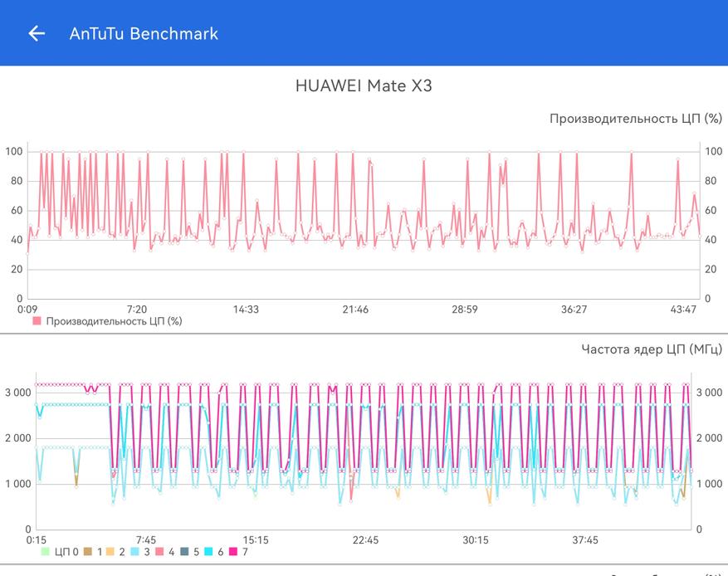This screenshot has height=576, width=728.
Task: Click the 14:33 time label
Action: click(x=246, y=309)
